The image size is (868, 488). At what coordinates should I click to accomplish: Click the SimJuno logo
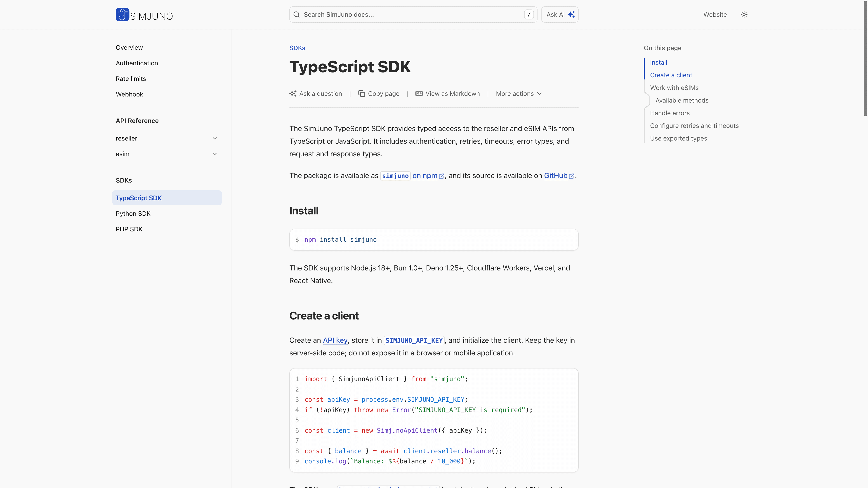(144, 14)
